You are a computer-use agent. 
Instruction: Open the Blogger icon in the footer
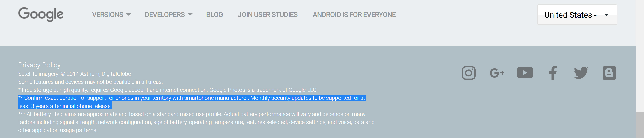609,73
